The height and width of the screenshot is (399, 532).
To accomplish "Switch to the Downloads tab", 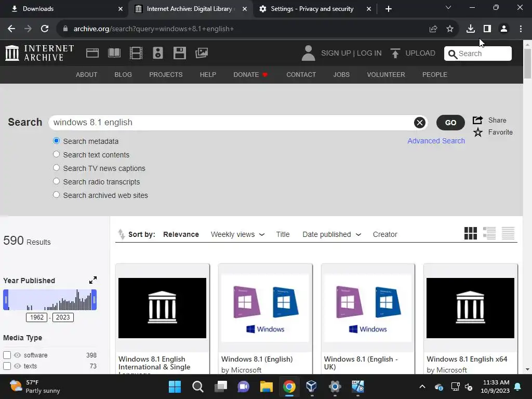I will tap(63, 9).
